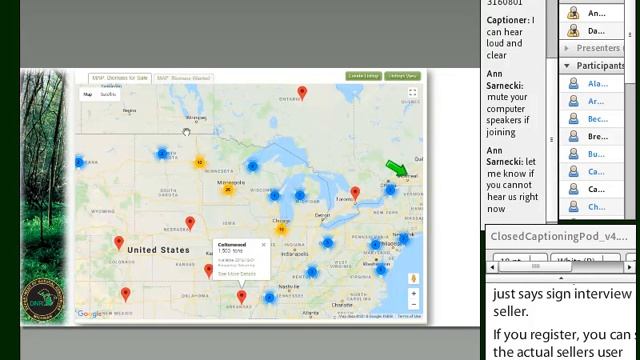This screenshot has width=640, height=360.
Task: Open the caption color dropdown showing White
Action: coord(585,258)
